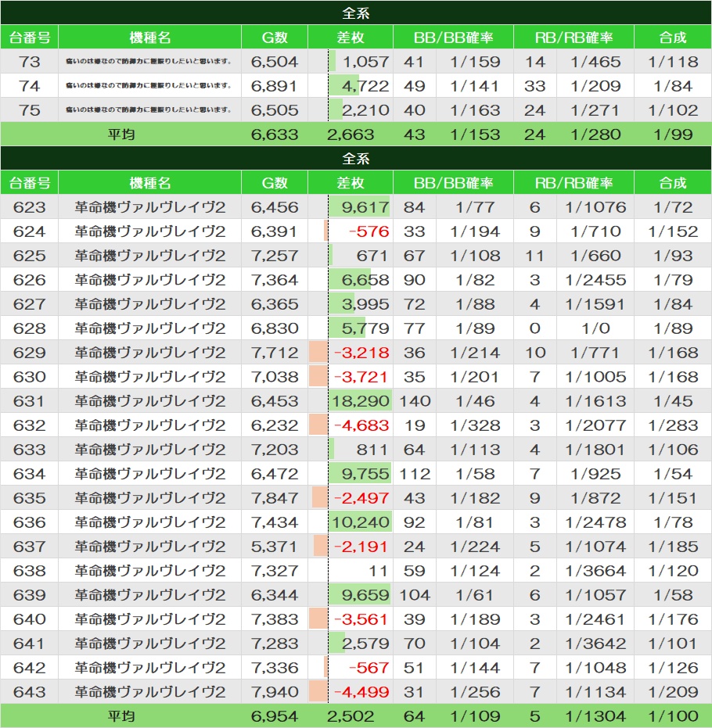Select 革命機ヴァルヴレイヴ2 name in row 640
The height and width of the screenshot is (728, 712).
click(x=149, y=619)
